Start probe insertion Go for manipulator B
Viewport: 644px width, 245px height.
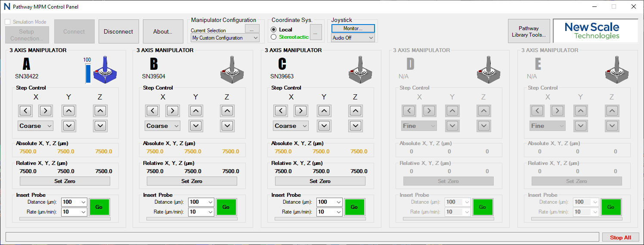click(226, 207)
